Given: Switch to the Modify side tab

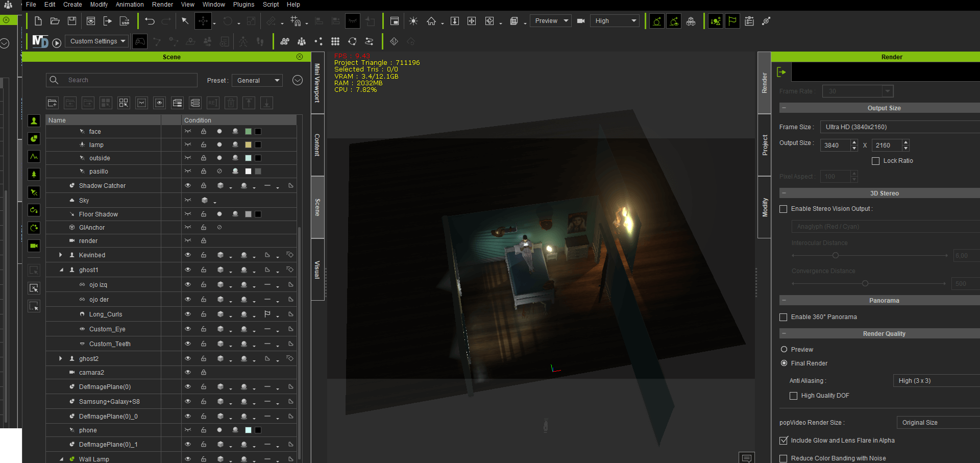Looking at the screenshot, I should [765, 207].
